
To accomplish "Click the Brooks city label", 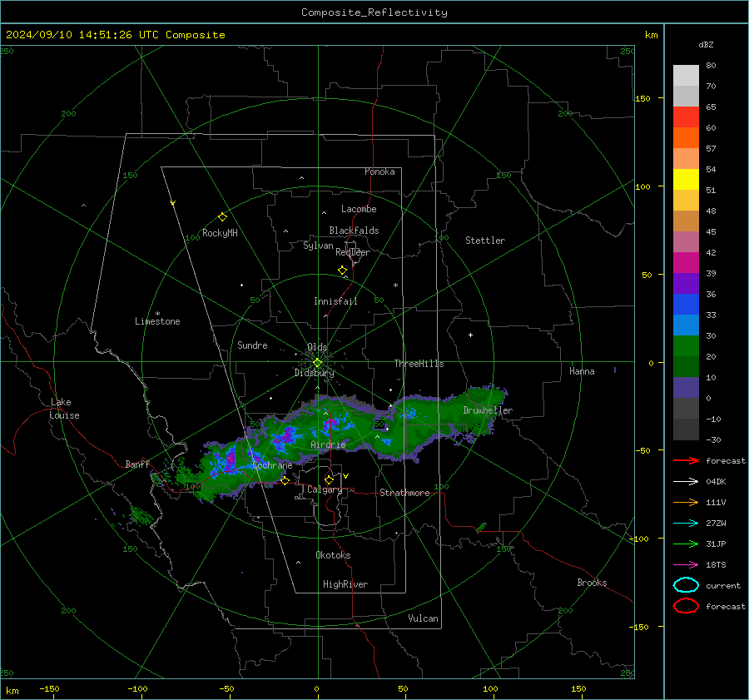I will pyautogui.click(x=592, y=583).
